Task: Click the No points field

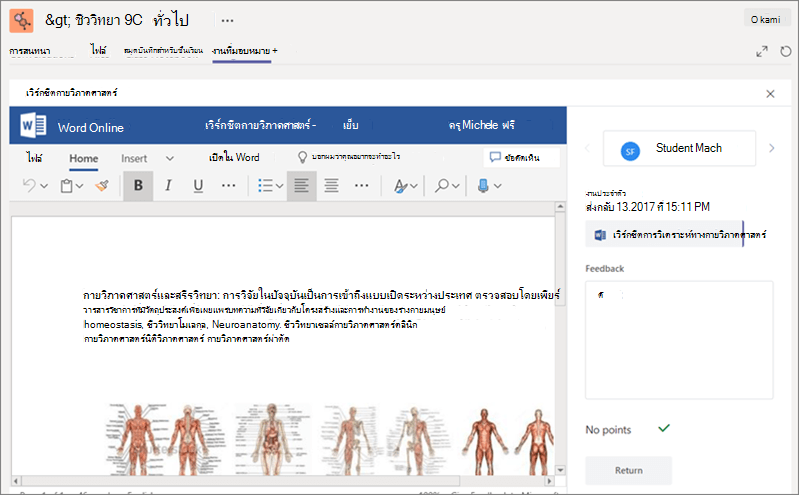Action: (608, 430)
